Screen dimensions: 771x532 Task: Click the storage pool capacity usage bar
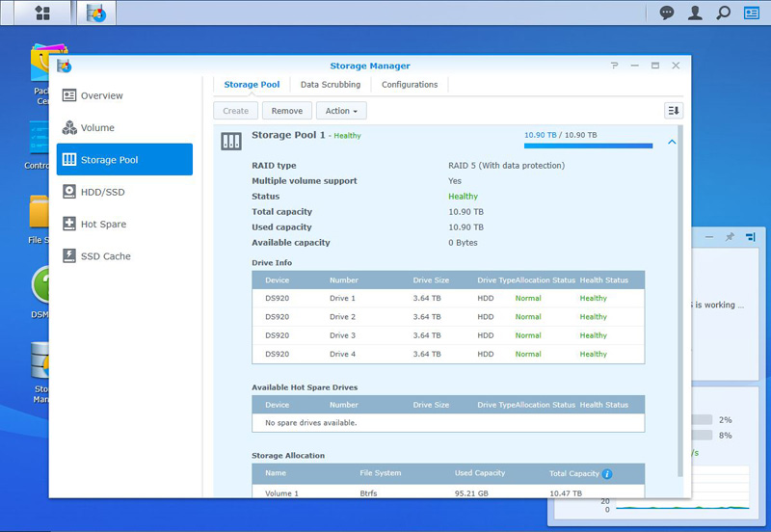(x=588, y=146)
